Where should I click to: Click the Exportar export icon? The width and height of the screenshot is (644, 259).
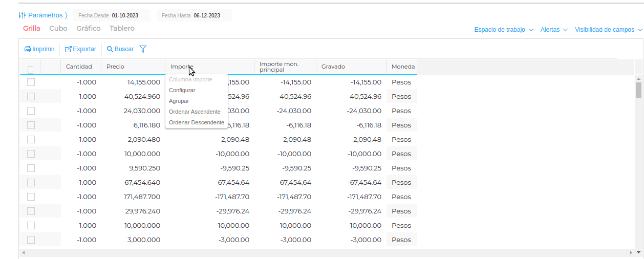[68, 50]
